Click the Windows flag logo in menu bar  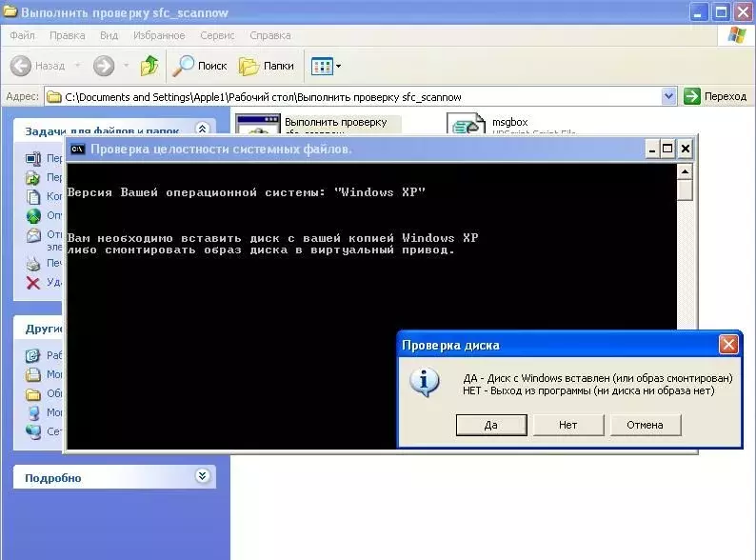736,35
